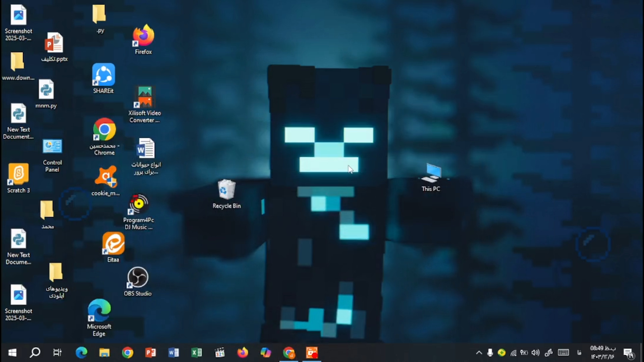Viewport: 644px width, 362px height.
Task: Select the This PC icon
Action: 431,177
